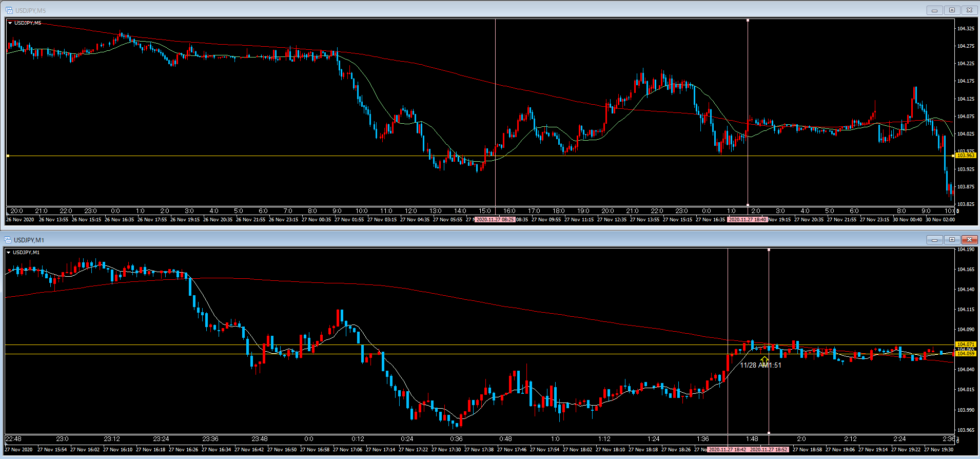This screenshot has width=980, height=459.
Task: Close the USDJPY,M1 chart window
Action: click(969, 240)
